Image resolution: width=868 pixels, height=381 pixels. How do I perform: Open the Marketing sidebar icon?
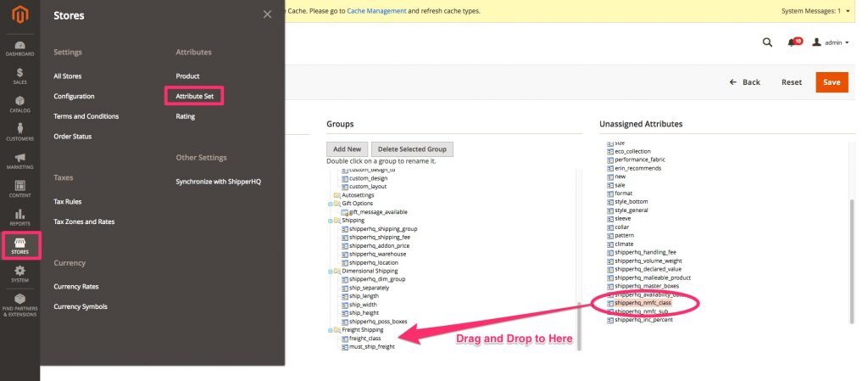coord(19,160)
